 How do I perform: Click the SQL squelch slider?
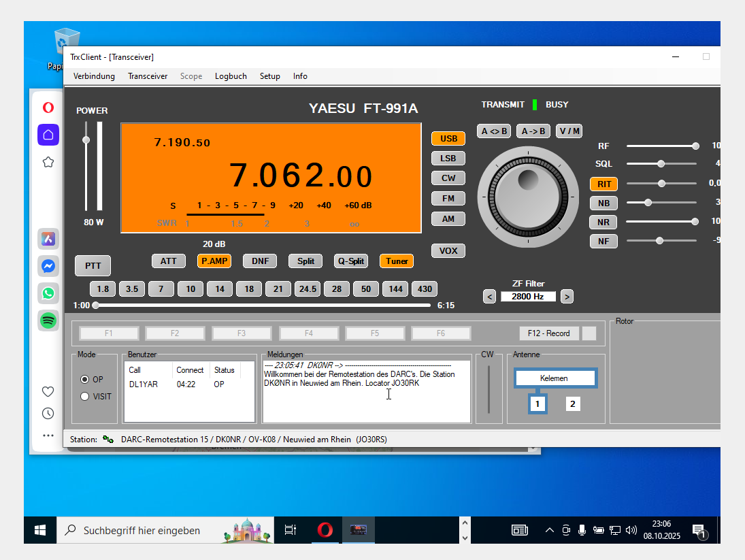(x=661, y=164)
